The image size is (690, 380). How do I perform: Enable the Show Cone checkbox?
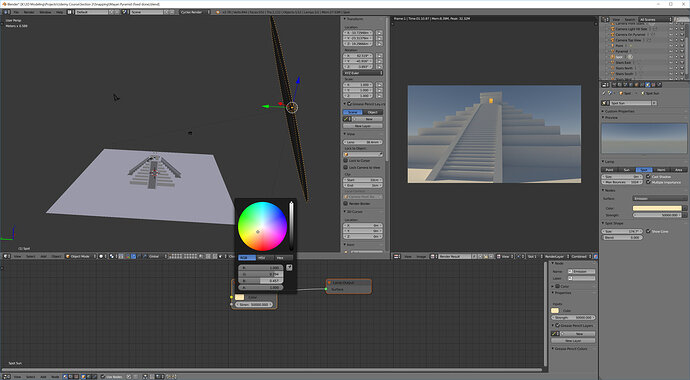point(648,231)
